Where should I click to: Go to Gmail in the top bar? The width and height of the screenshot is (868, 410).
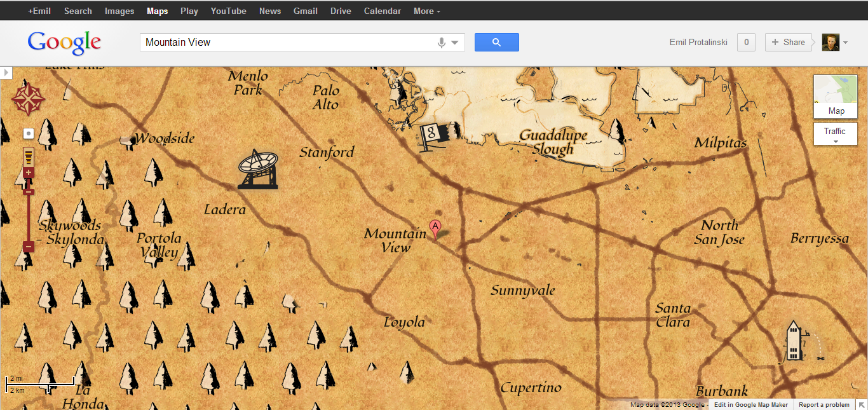pyautogui.click(x=306, y=11)
